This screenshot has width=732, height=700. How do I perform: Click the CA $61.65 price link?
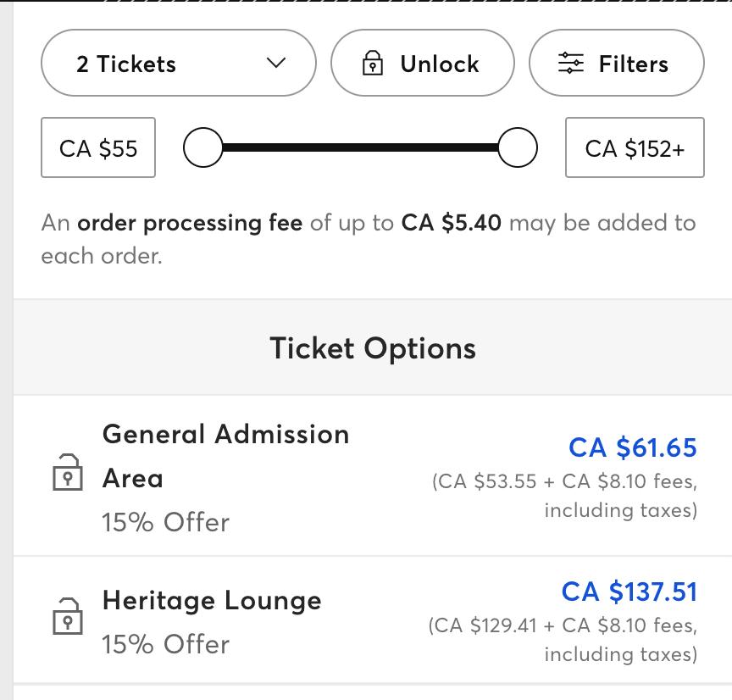pos(632,447)
